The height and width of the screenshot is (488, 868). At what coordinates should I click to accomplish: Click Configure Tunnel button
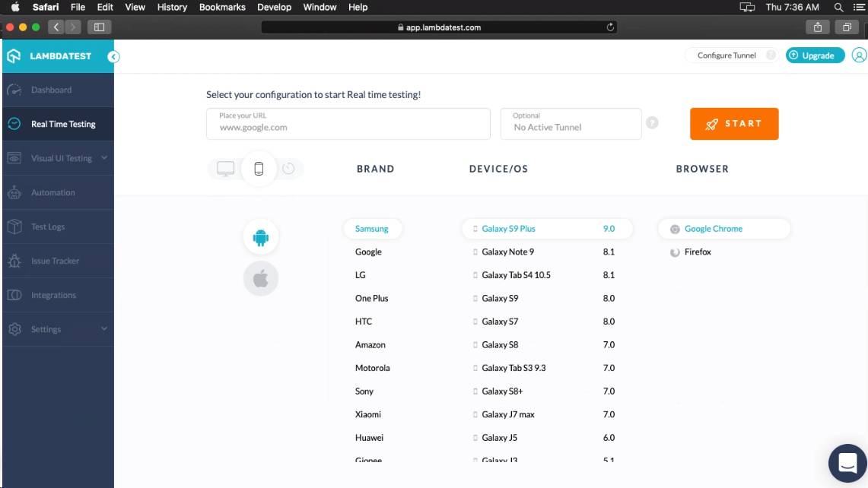[727, 55]
